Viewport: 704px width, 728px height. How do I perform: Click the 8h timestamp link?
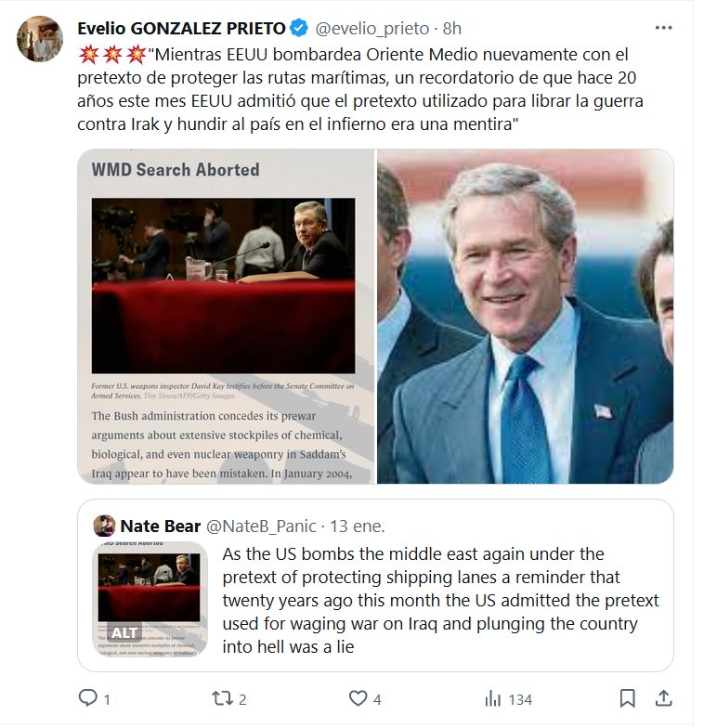(x=451, y=28)
